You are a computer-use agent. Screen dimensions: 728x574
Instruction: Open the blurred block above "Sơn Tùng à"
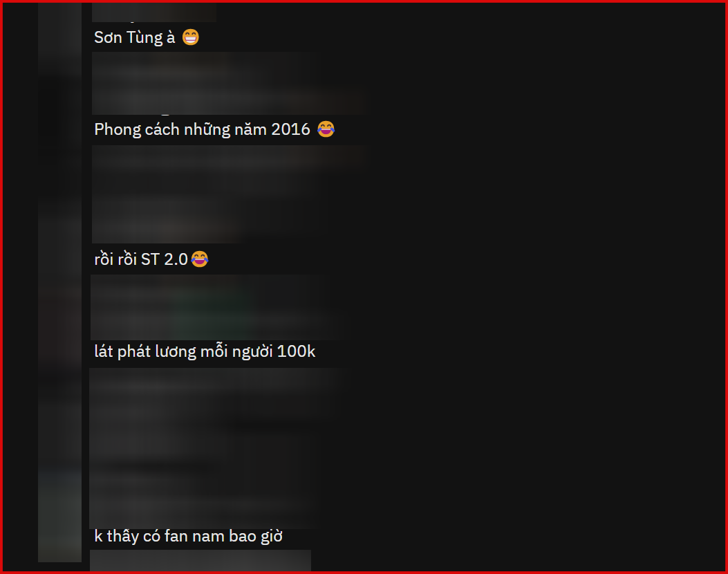[x=153, y=12]
